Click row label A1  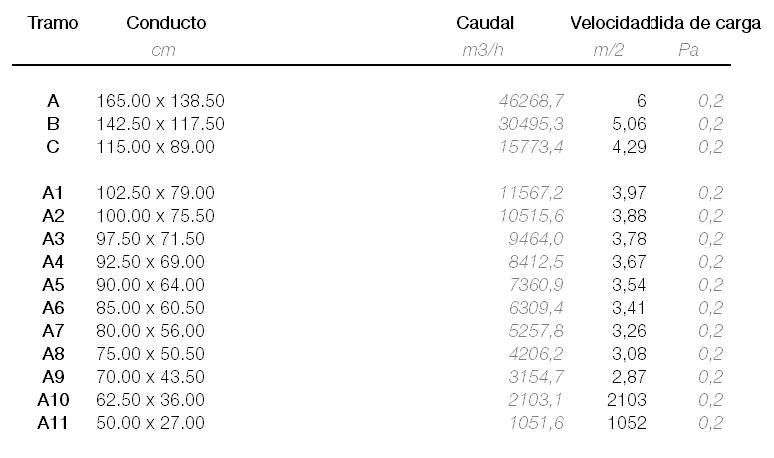point(53,193)
